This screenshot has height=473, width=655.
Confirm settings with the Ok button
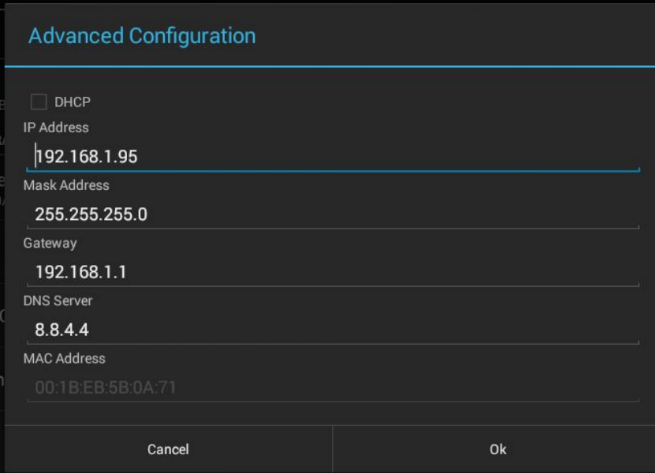click(497, 449)
